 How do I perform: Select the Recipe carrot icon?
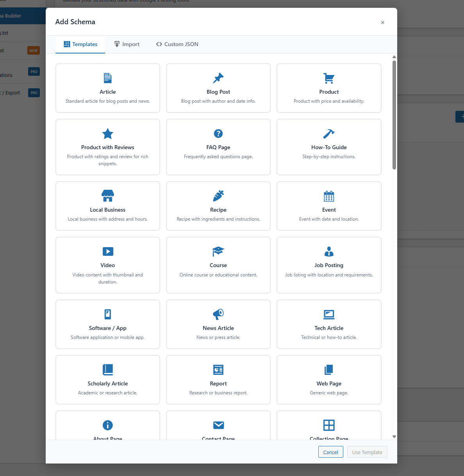218,196
